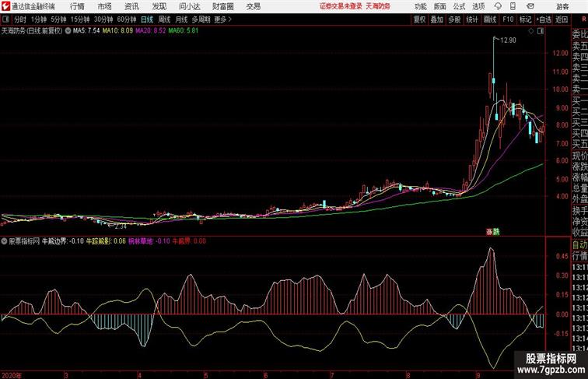Image resolution: width=588 pixels, height=379 pixels.
Task: Click the 牛踪熊影: 0.06 indicator value
Action: pyautogui.click(x=106, y=241)
